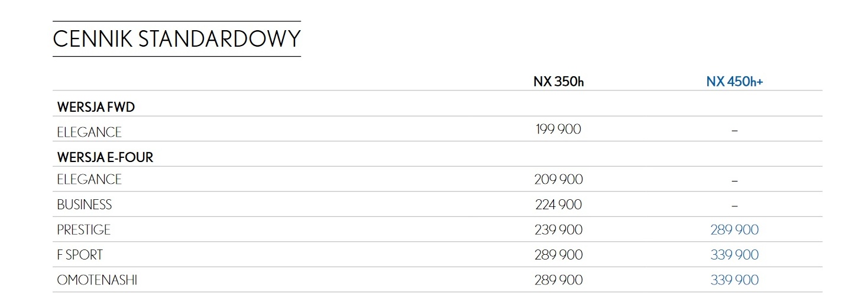Select the OMOTENASHI row label
The image size is (868, 308).
pyautogui.click(x=97, y=280)
